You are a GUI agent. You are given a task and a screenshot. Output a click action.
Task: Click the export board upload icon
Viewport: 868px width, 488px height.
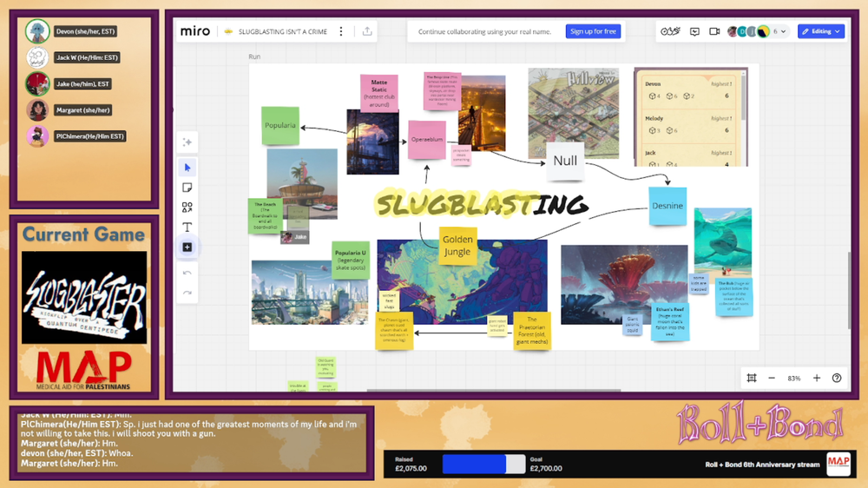coord(367,31)
